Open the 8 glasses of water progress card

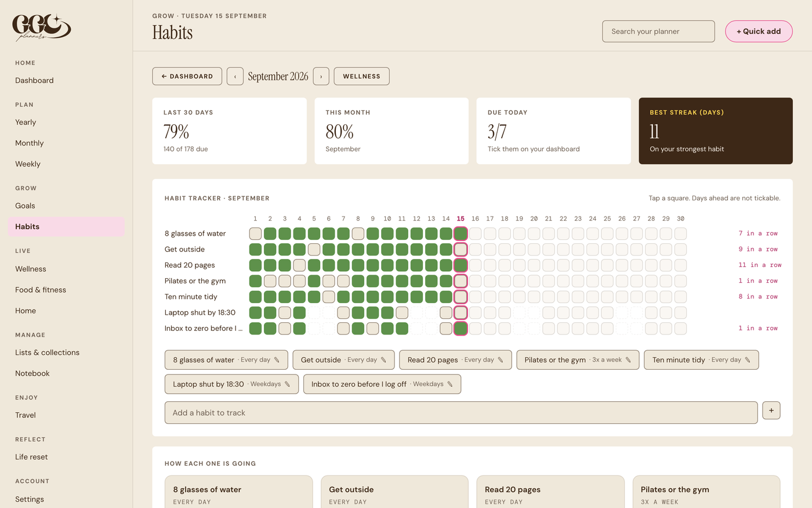click(x=238, y=492)
